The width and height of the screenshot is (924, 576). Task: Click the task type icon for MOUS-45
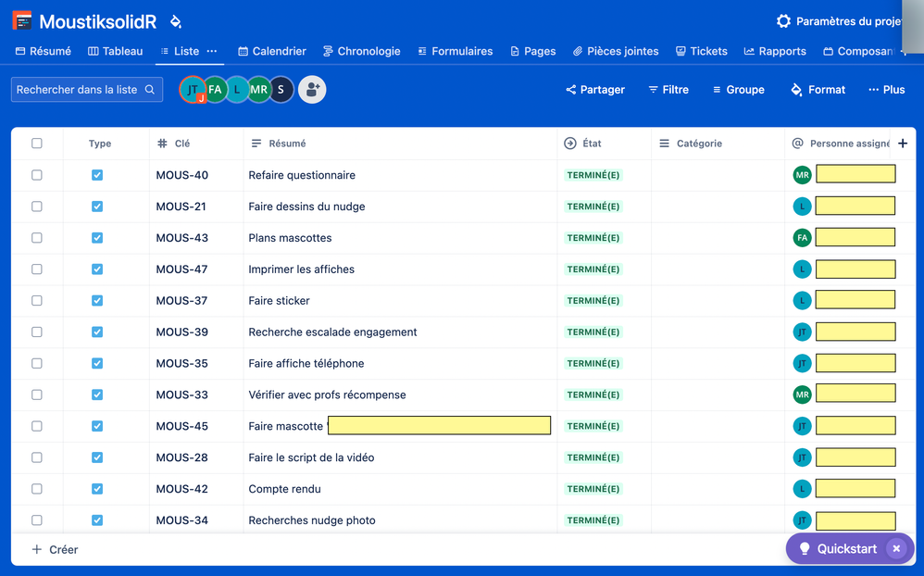[x=97, y=426]
